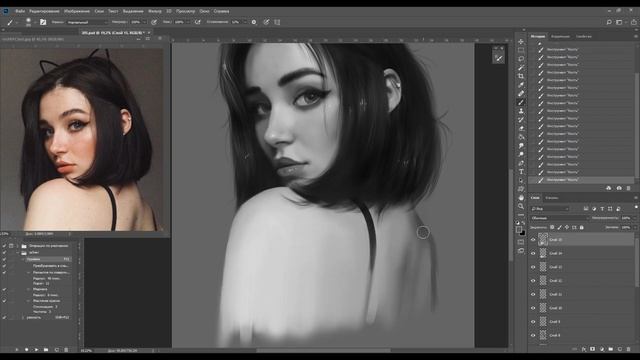
Task: Create a new layer in Layers panel
Action: (620, 349)
